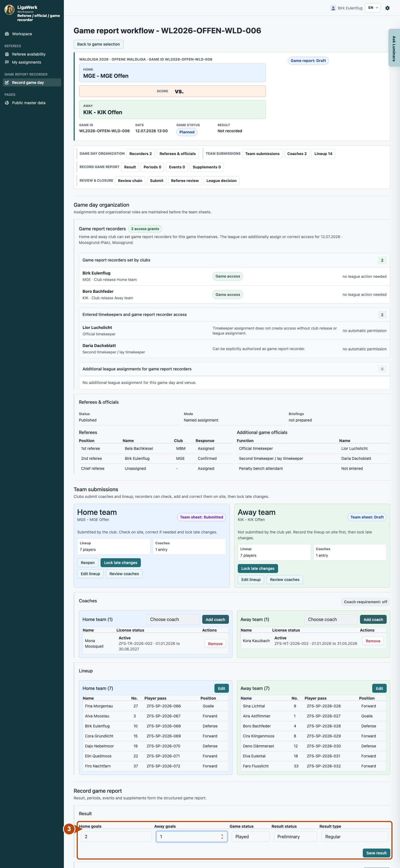Open the EN language dropdown

372,8
